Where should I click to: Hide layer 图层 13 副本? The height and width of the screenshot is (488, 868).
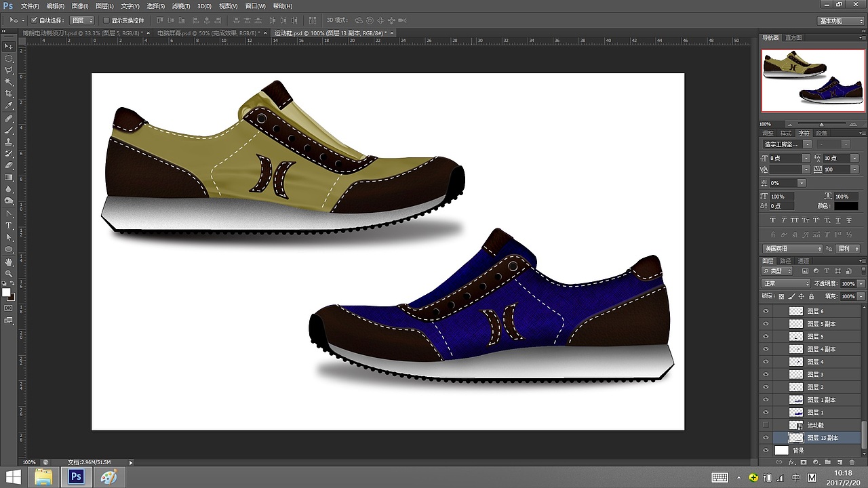point(766,438)
